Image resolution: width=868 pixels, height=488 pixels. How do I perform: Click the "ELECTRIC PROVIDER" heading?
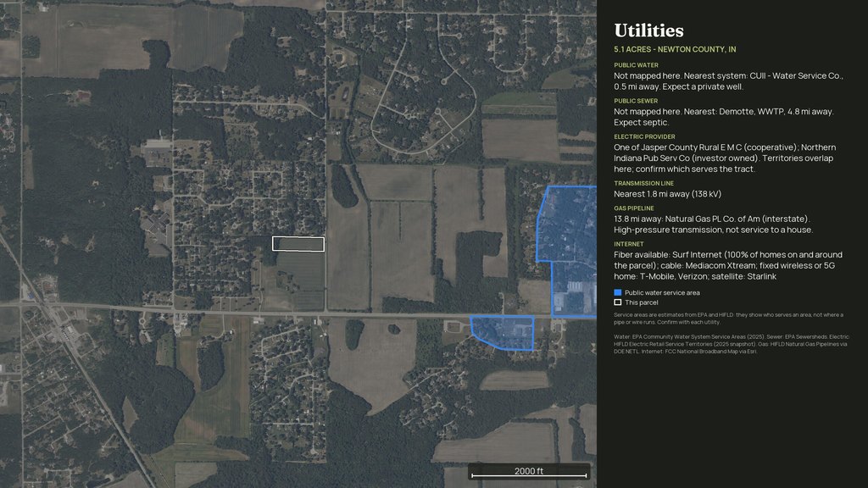644,136
